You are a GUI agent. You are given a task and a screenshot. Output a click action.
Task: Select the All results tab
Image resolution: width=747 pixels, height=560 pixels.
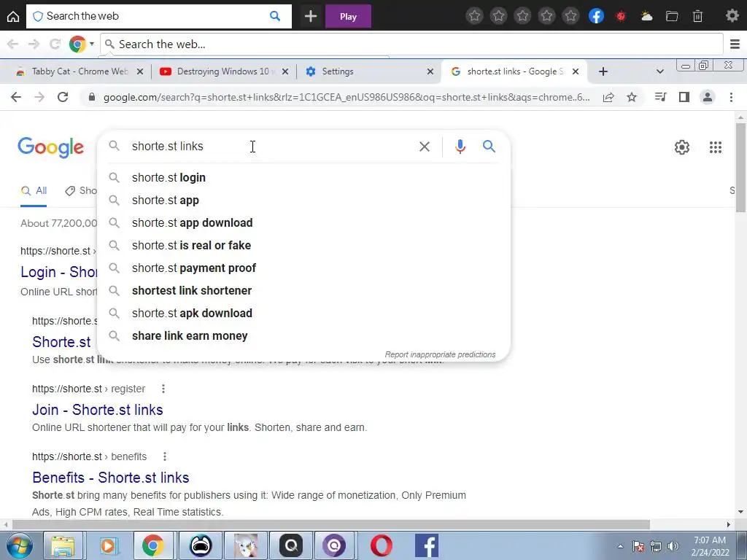pyautogui.click(x=34, y=191)
